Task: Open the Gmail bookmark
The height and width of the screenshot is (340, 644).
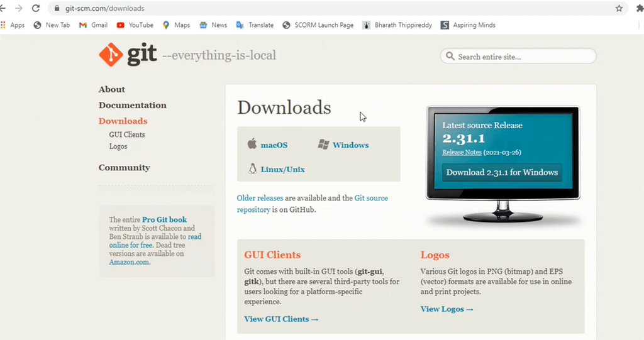Action: tap(93, 25)
